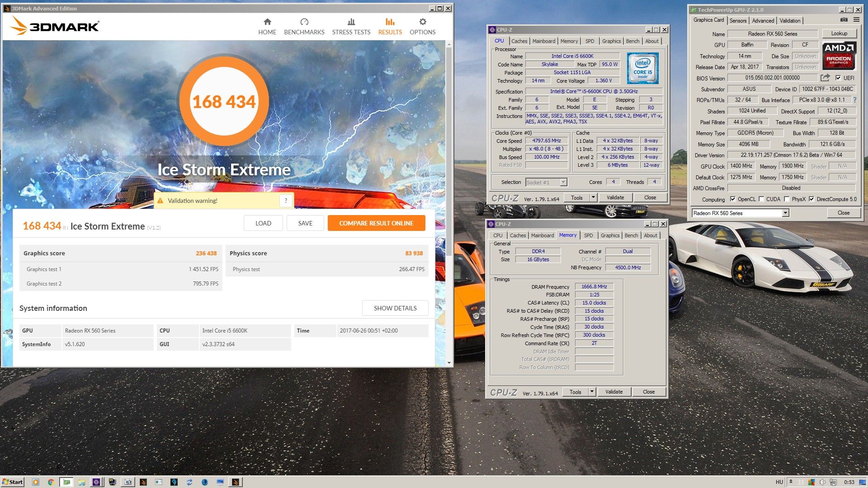Switch to the Sensors tab in GPU-Z

click(738, 21)
